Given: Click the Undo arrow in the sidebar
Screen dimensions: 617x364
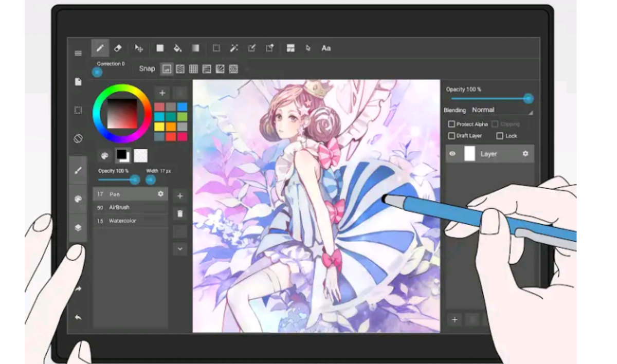Looking at the screenshot, I should (78, 318).
